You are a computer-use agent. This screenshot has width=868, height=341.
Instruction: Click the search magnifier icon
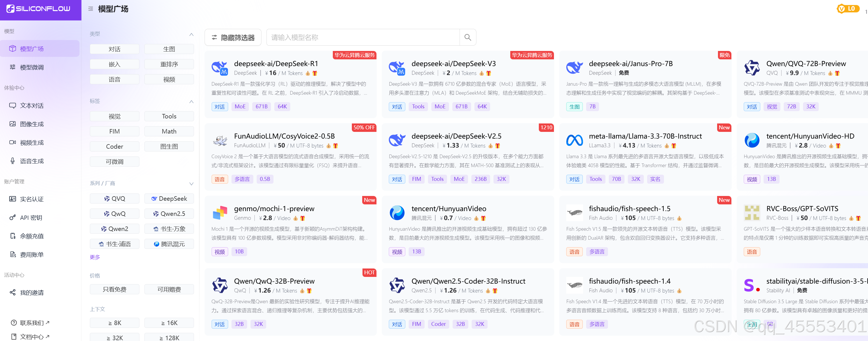pos(467,38)
